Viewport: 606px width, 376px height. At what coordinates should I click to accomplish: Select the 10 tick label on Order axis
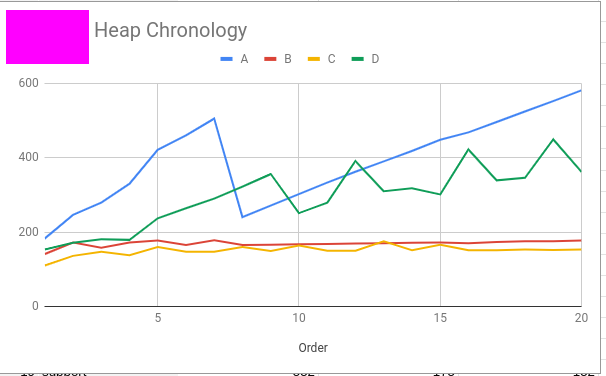click(298, 318)
